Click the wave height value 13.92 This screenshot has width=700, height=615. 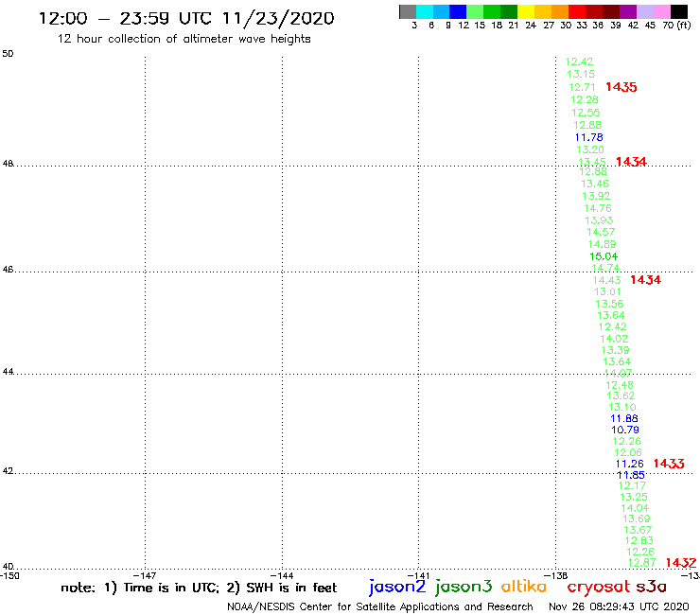point(596,196)
